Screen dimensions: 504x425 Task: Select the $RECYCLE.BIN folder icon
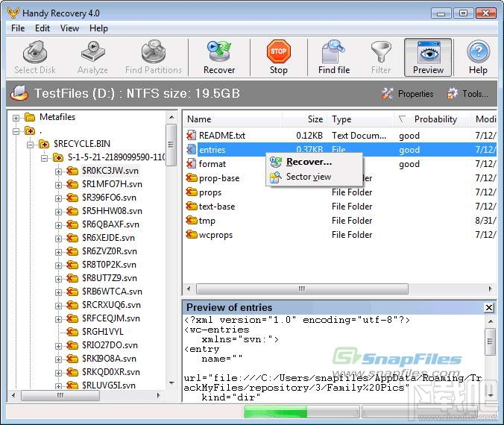point(44,144)
